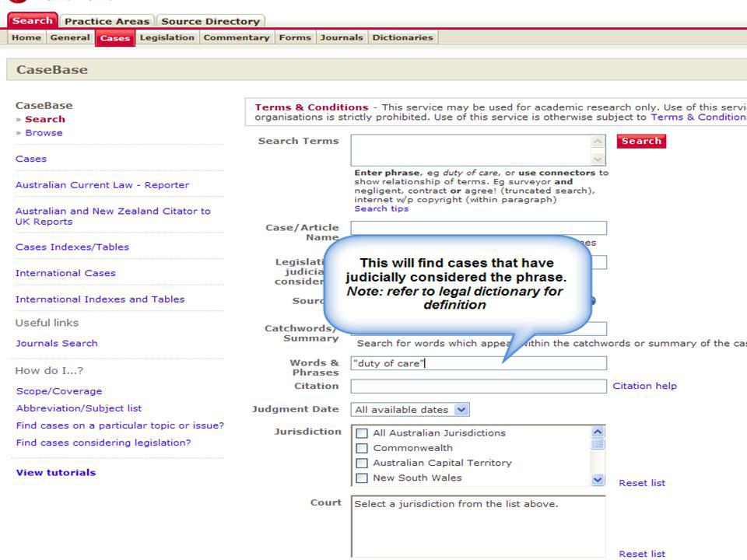Click Search Terms scroll-up arrow
Viewport: 747px width, 560px height.
(598, 142)
